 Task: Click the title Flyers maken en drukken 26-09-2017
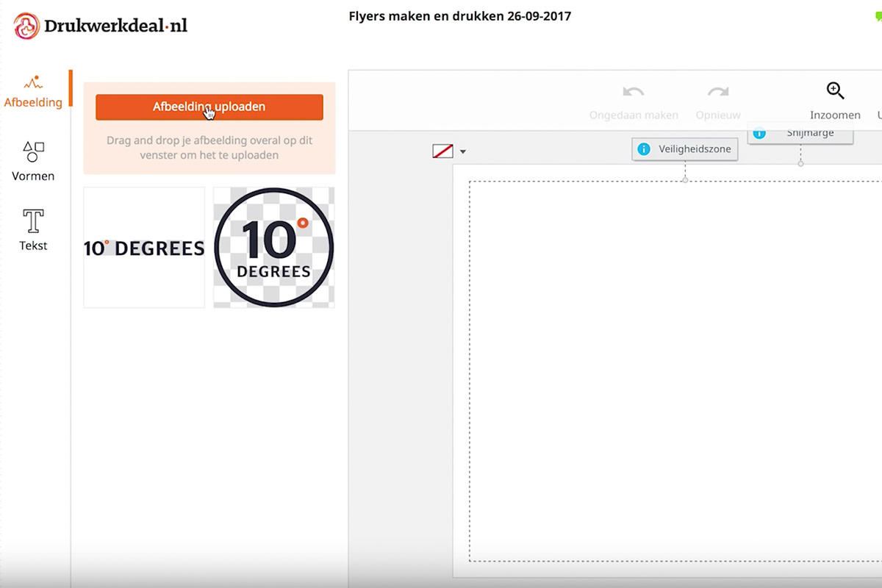pos(459,16)
